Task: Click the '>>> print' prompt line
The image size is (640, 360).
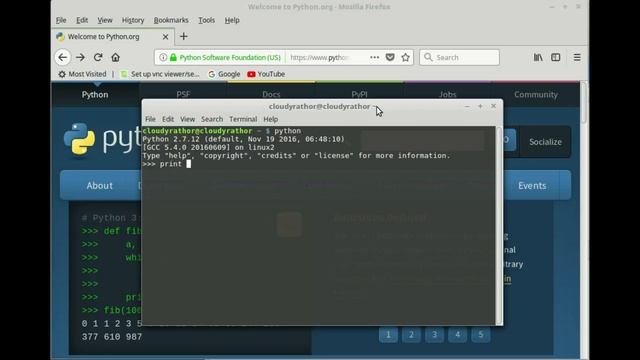Action: (x=167, y=164)
